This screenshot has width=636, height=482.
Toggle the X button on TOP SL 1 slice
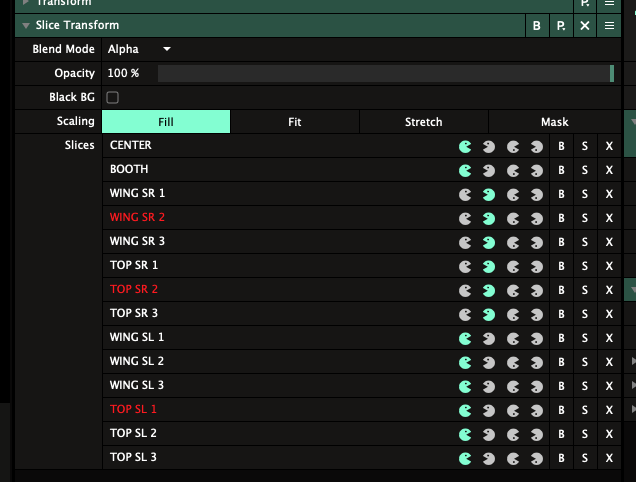click(x=609, y=410)
